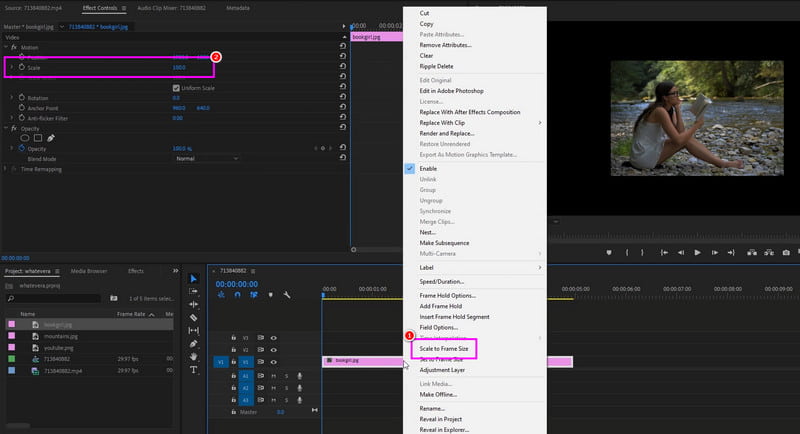Open the Metadata tab
This screenshot has height=434, width=800.
[238, 8]
